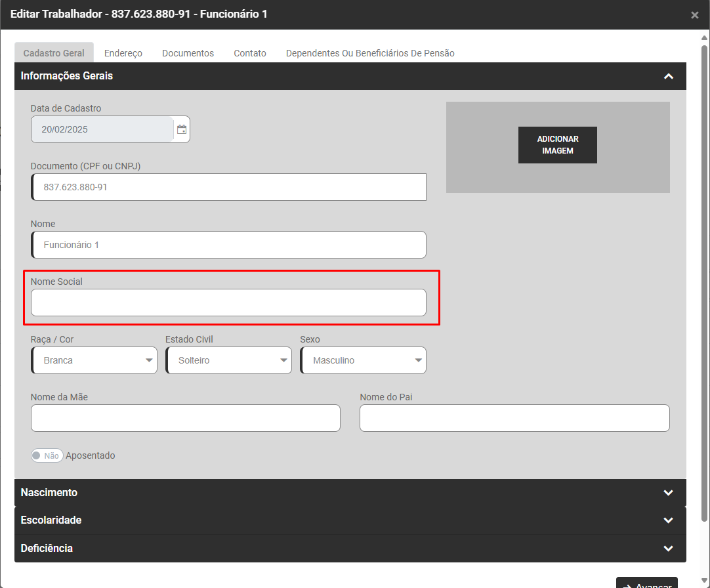This screenshot has width=710, height=588.
Task: Open Dependentes Ou Beneficiários De Pensão tab
Action: point(370,53)
